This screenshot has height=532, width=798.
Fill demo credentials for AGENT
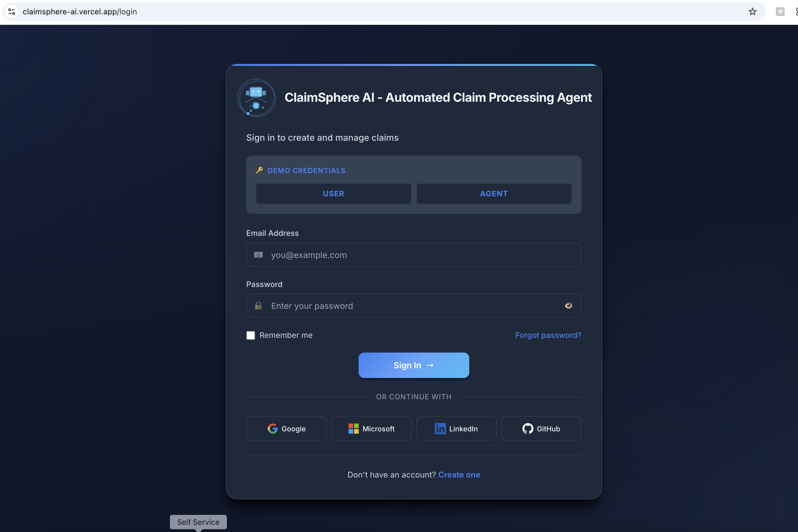coord(494,194)
